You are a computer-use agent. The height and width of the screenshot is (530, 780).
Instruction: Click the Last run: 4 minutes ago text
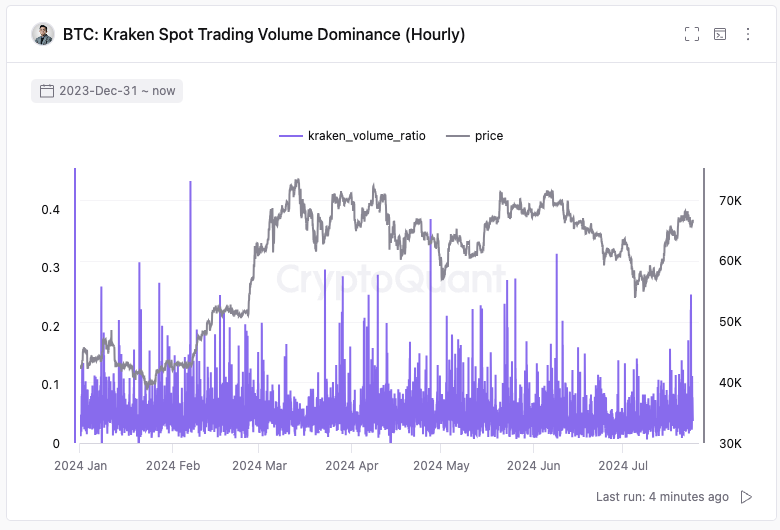click(x=662, y=496)
